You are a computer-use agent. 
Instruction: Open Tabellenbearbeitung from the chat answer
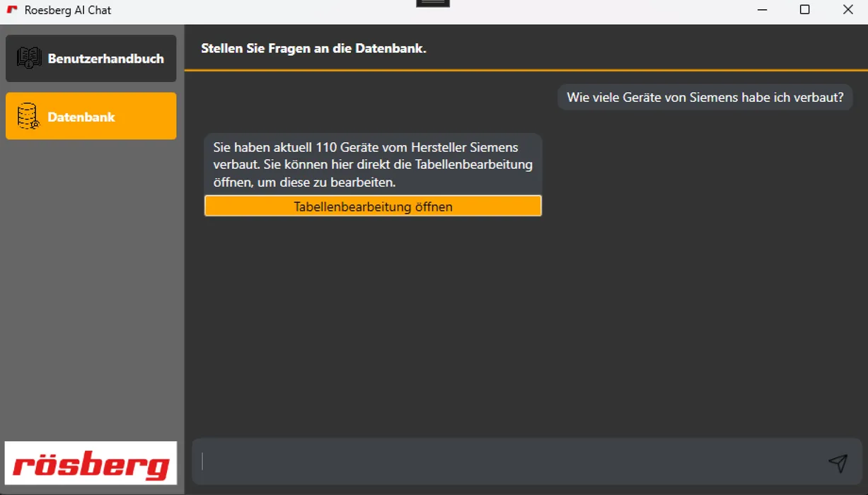373,206
